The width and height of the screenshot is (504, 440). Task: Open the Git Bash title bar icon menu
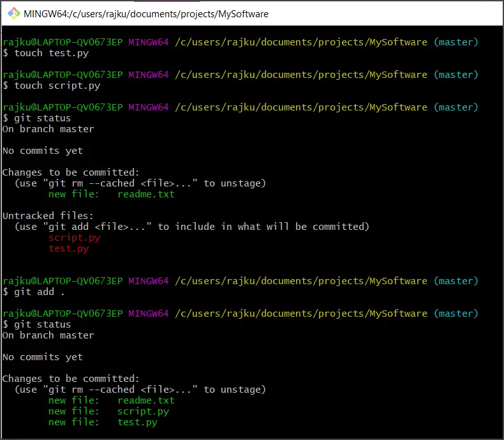click(x=14, y=14)
